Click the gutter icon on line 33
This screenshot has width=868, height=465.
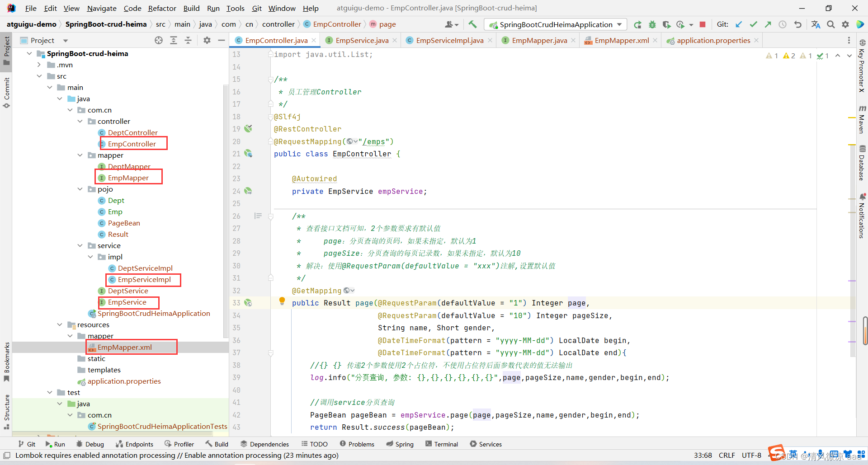(248, 303)
